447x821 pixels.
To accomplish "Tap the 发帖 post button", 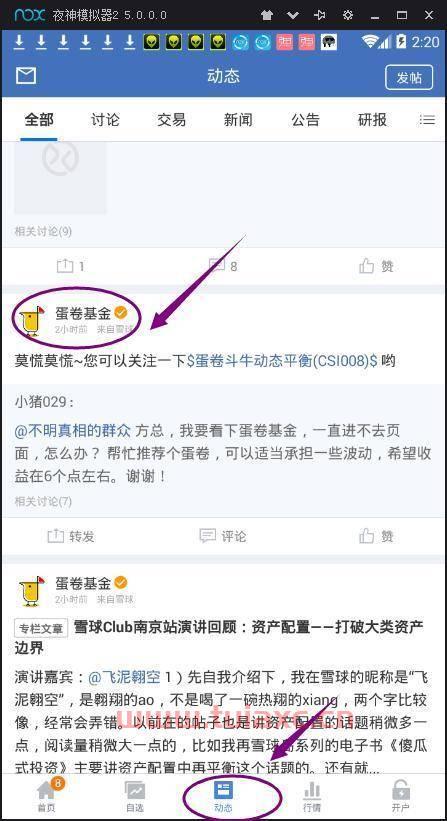I will click(409, 77).
